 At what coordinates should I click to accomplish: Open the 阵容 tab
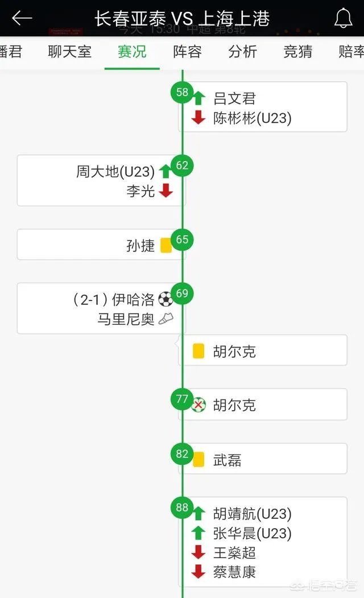coord(187,51)
